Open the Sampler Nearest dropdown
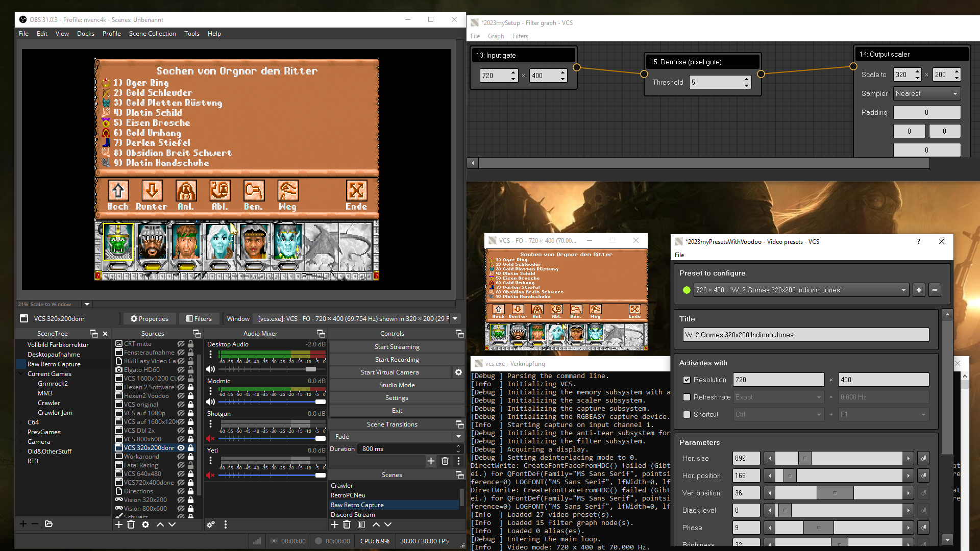980x551 pixels. (926, 93)
